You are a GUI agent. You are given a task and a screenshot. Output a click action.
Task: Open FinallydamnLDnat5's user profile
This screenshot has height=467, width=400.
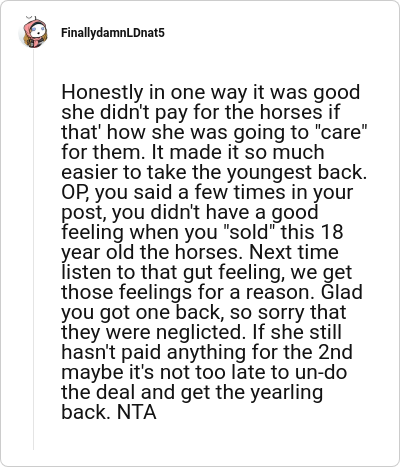tap(113, 33)
